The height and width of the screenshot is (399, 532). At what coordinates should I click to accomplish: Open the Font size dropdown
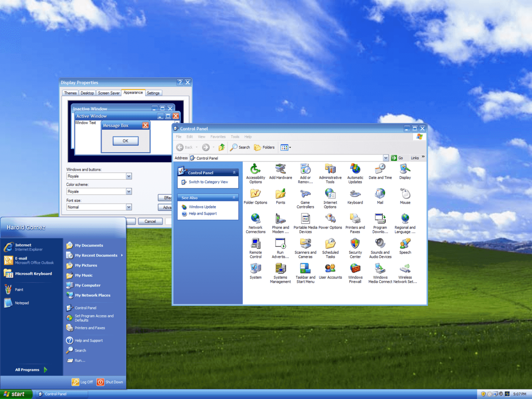128,207
